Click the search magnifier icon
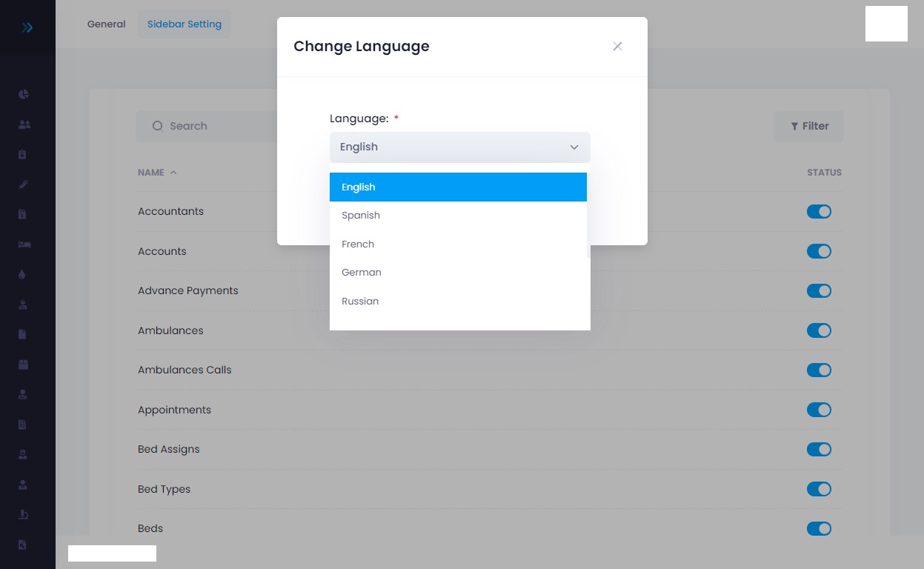Viewport: 924px width, 569px height. tap(158, 126)
